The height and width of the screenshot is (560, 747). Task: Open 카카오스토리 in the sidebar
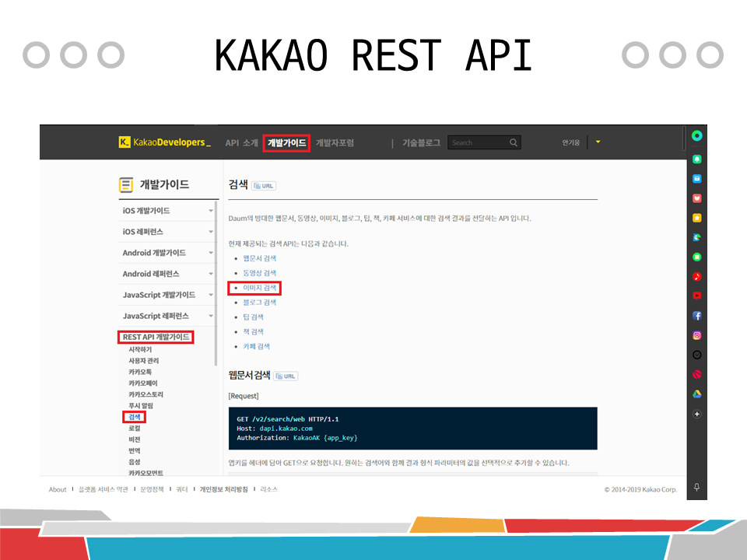pyautogui.click(x=146, y=394)
